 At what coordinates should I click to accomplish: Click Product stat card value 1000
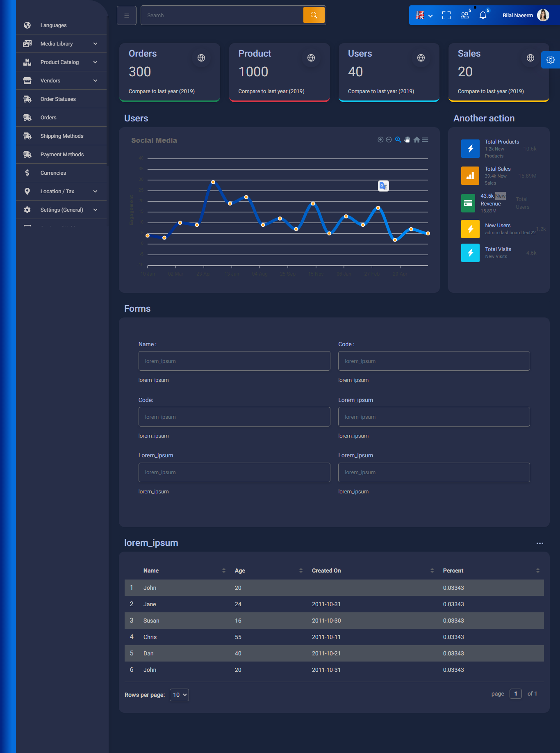pos(253,72)
